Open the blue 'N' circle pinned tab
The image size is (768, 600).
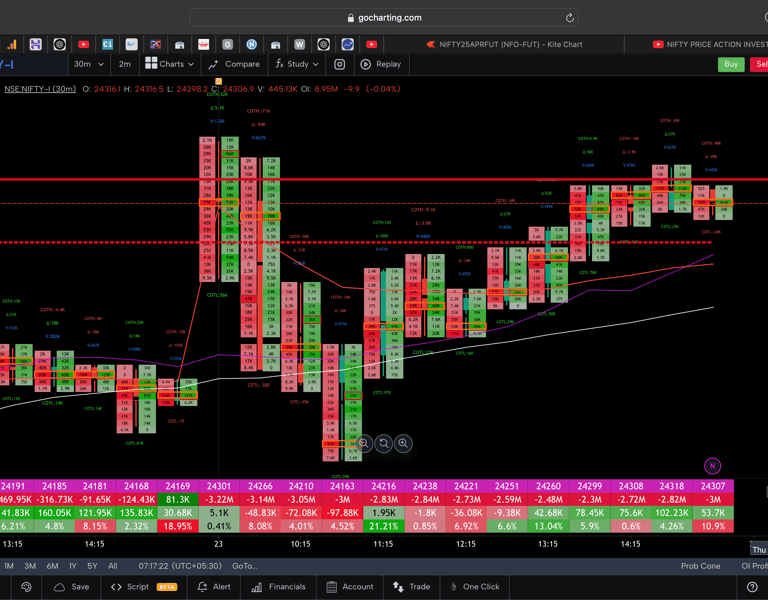251,45
